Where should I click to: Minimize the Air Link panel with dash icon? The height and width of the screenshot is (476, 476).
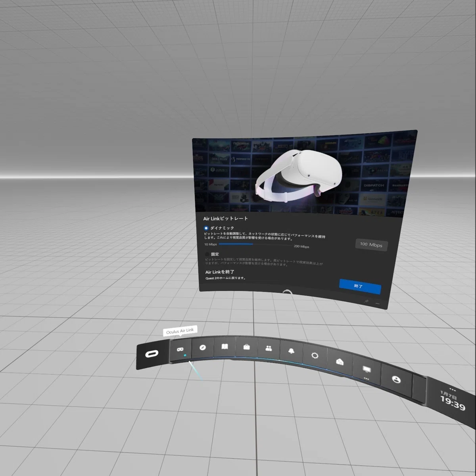378,303
